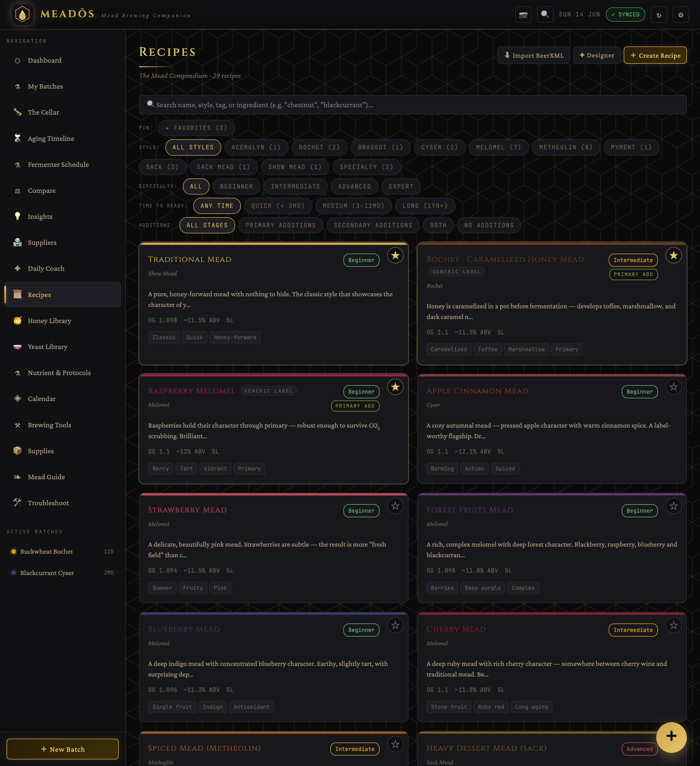Open Aging Timeline hourglass section
This screenshot has width=700, height=766.
coord(62,138)
